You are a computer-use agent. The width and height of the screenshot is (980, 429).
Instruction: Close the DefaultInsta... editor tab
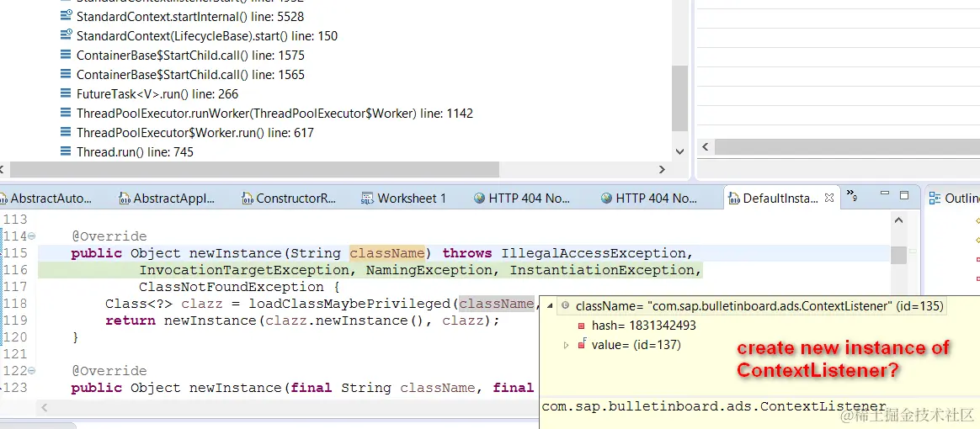click(x=829, y=198)
